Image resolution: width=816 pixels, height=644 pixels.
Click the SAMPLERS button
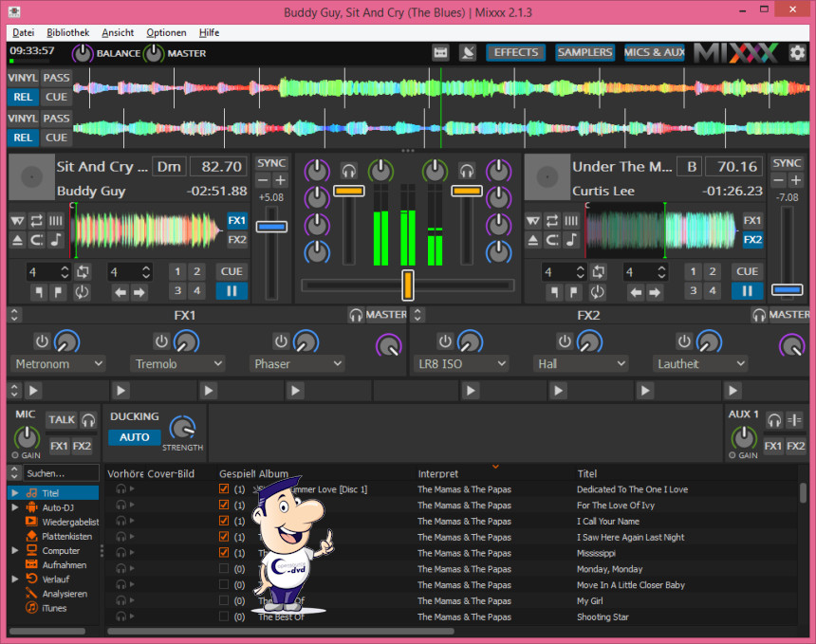(x=584, y=52)
